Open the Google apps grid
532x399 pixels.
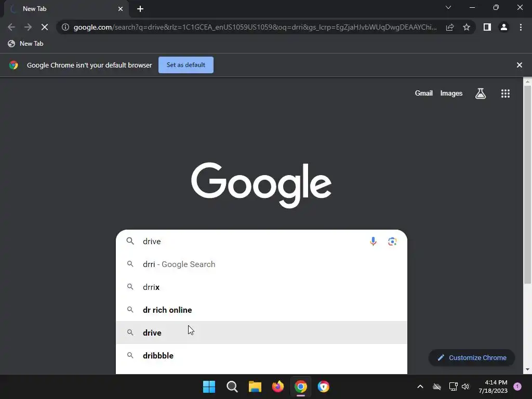pyautogui.click(x=505, y=94)
